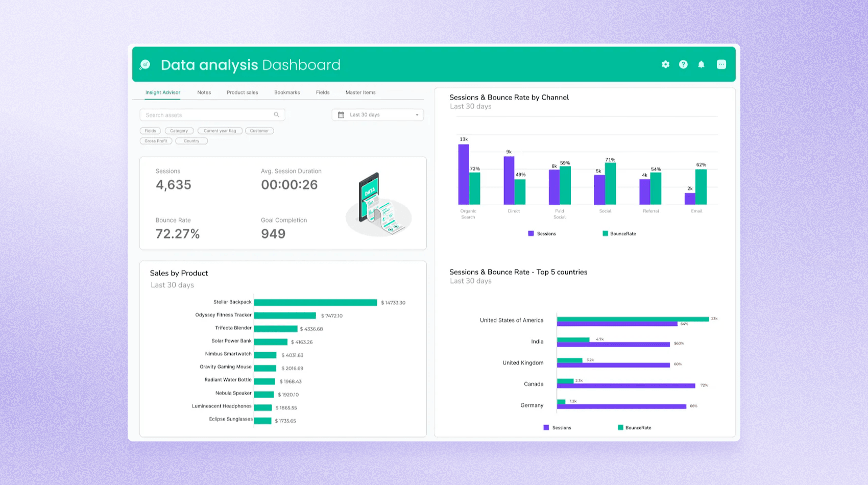Click the search magnifier icon
Image resolution: width=868 pixels, height=485 pixels.
[x=276, y=115]
